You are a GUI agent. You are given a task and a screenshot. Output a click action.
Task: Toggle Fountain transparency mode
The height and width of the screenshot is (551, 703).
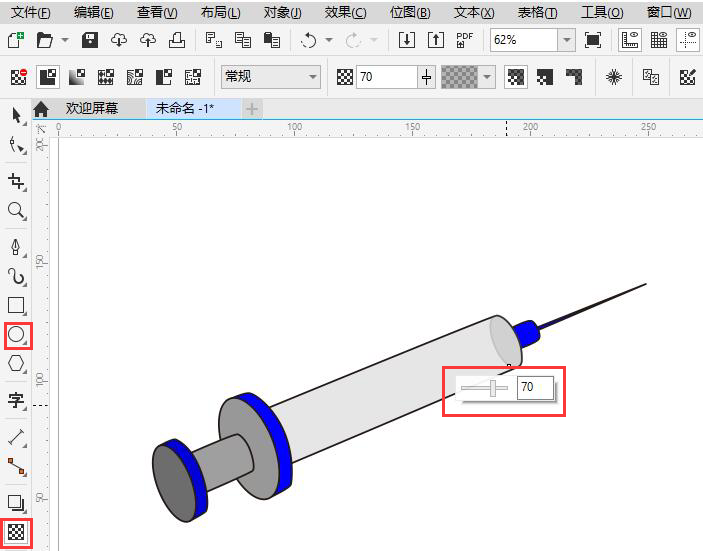click(x=77, y=77)
